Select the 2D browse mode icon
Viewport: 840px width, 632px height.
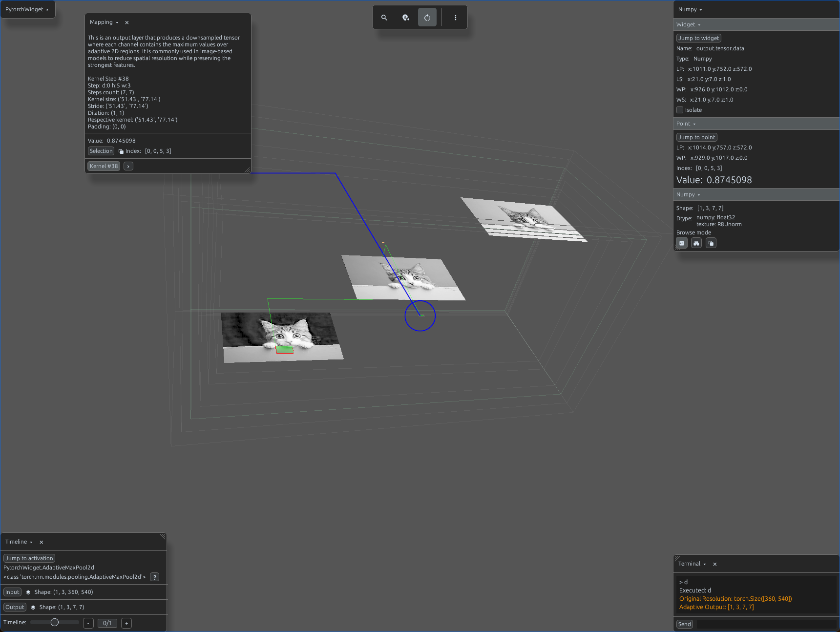682,243
